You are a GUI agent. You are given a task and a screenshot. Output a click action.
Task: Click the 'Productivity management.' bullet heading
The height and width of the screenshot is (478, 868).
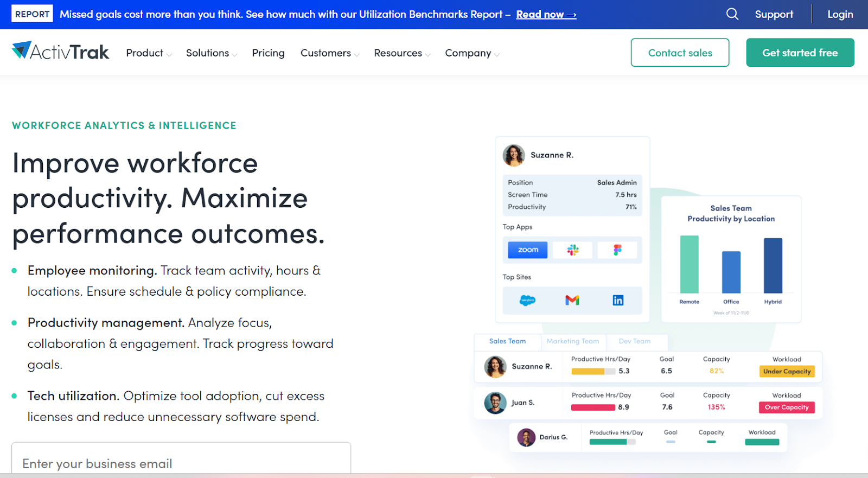pos(106,323)
